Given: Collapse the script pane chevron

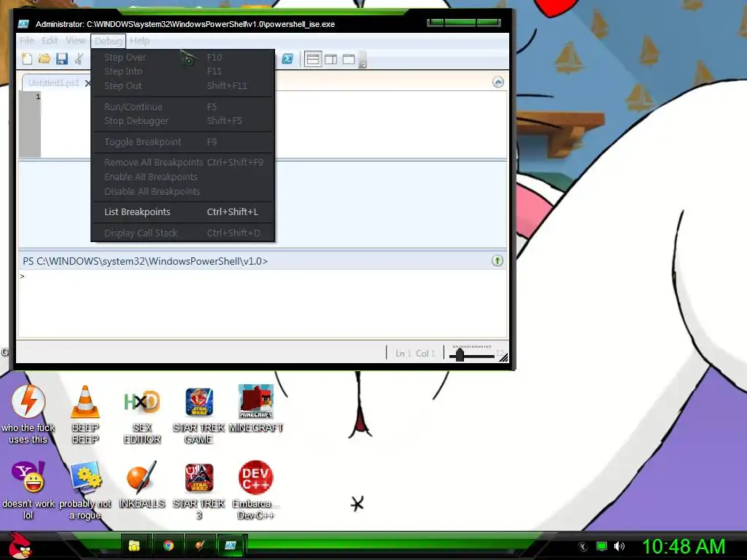Looking at the screenshot, I should 498,82.
